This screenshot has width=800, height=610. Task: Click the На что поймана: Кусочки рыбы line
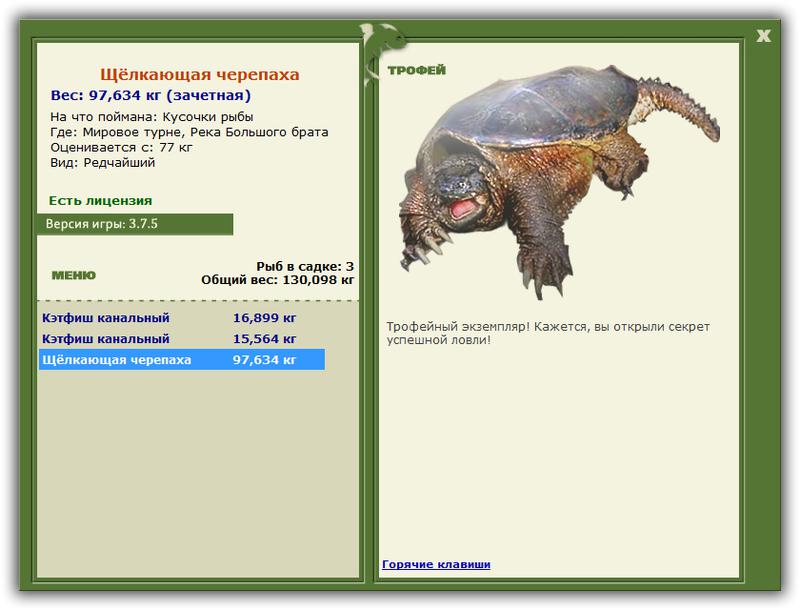[152, 117]
